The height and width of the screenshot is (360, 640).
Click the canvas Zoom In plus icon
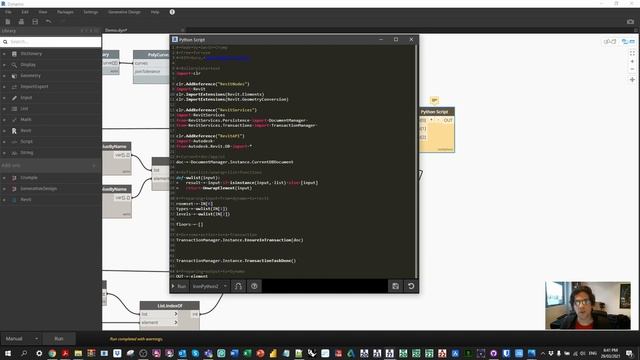632,61
